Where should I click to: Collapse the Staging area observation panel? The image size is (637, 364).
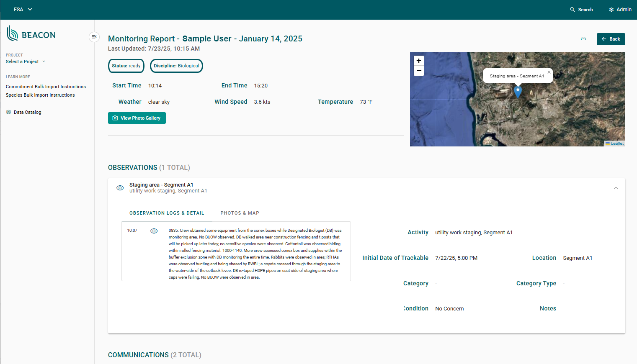[616, 188]
